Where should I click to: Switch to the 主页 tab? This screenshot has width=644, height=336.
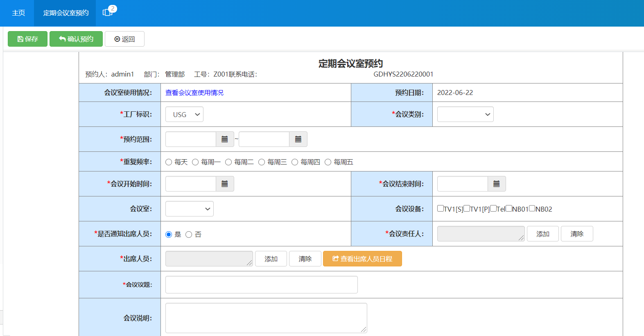coord(18,13)
